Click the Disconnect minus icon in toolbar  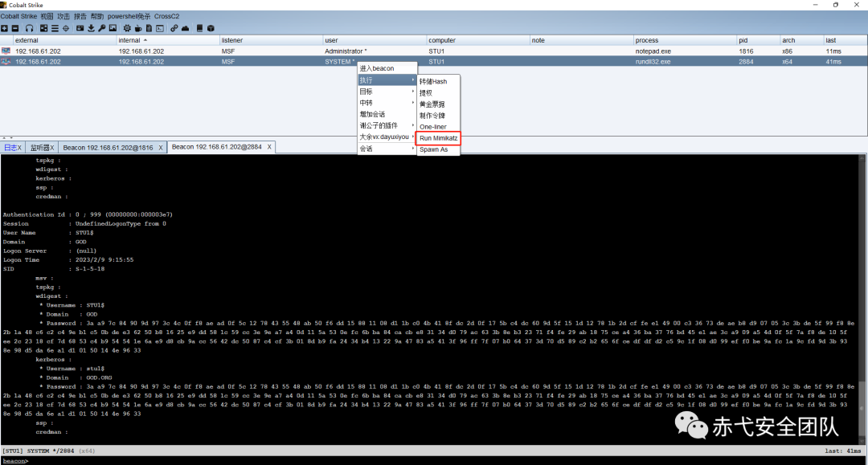pyautogui.click(x=15, y=28)
